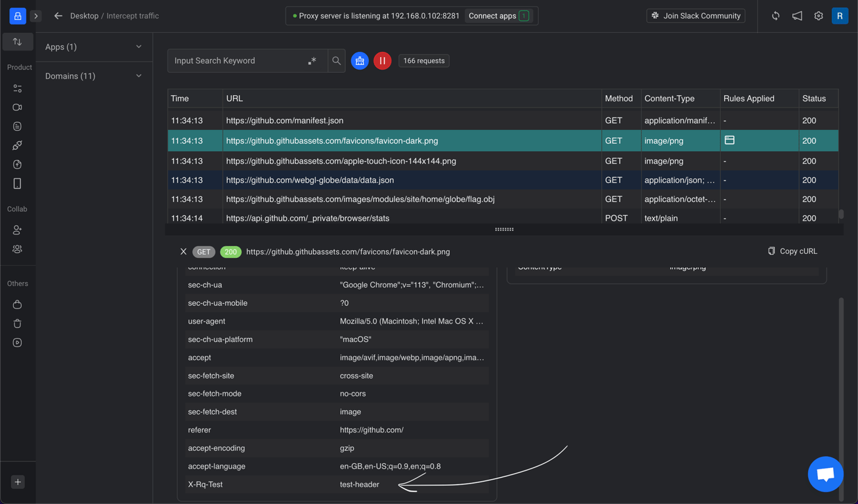Open the chat support bubble
Screen dimensions: 858x504
pyautogui.click(x=825, y=474)
